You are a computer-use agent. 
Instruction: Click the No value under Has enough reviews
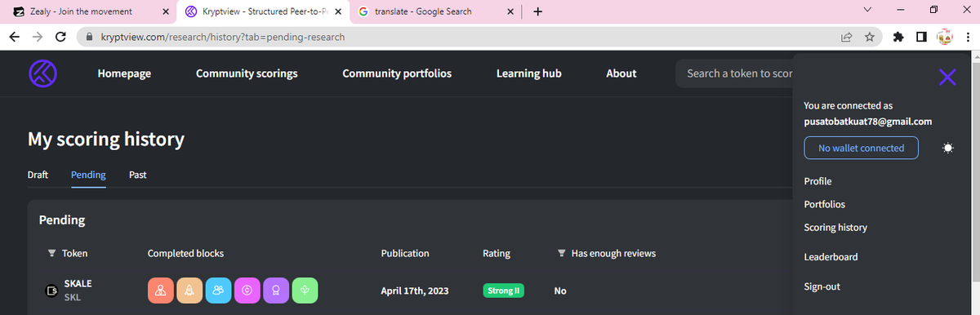560,291
